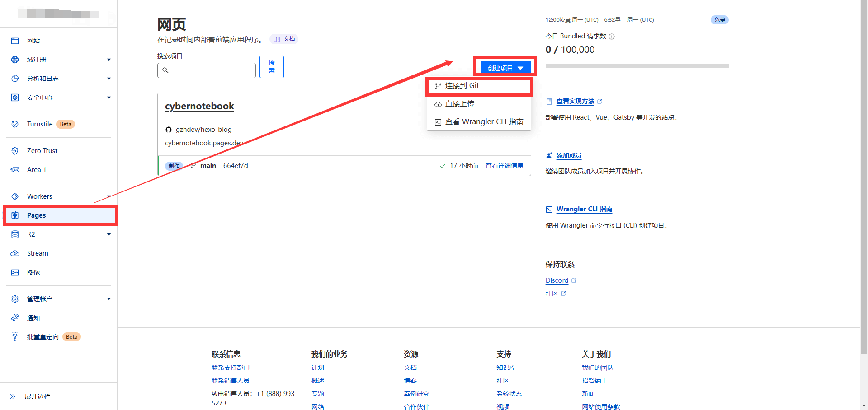Open the cybernotebook project link
Screen dimensions: 868x410
(x=199, y=107)
